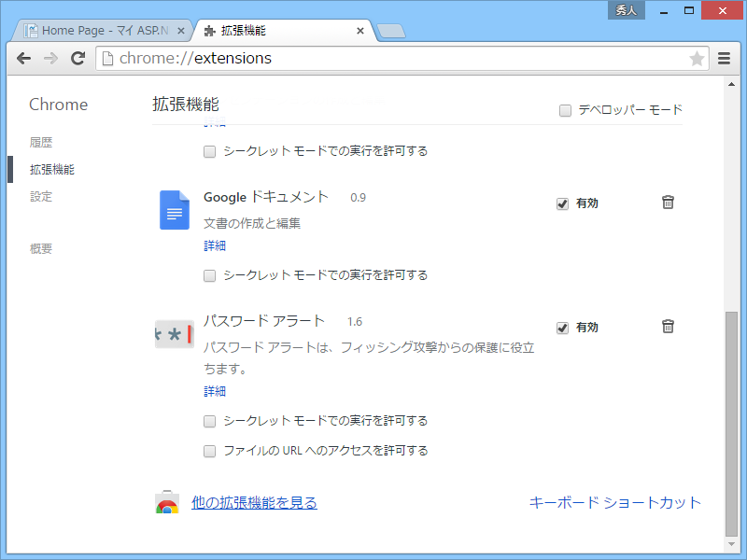Image resolution: width=747 pixels, height=560 pixels.
Task: Open the Chrome hamburger menu
Action: (x=725, y=58)
